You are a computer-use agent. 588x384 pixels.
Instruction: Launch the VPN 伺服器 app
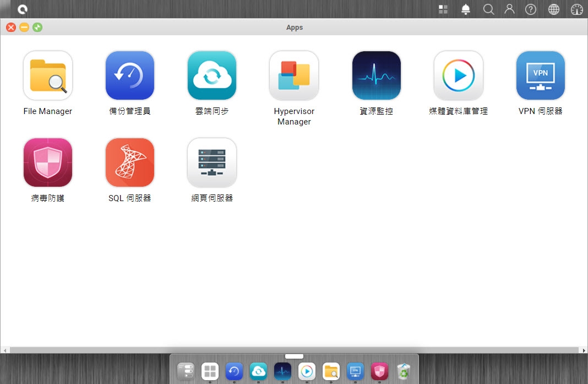point(540,75)
